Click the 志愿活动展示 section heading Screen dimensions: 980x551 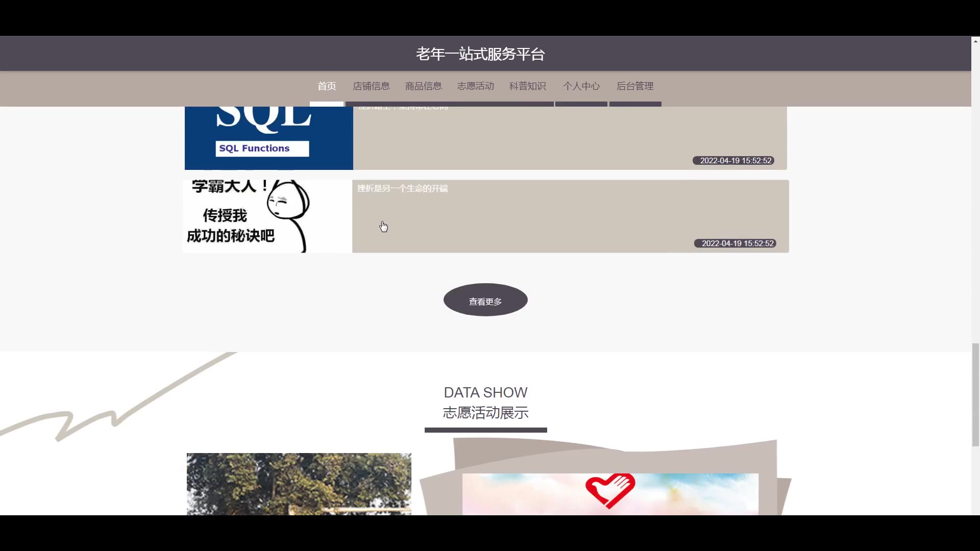click(485, 413)
